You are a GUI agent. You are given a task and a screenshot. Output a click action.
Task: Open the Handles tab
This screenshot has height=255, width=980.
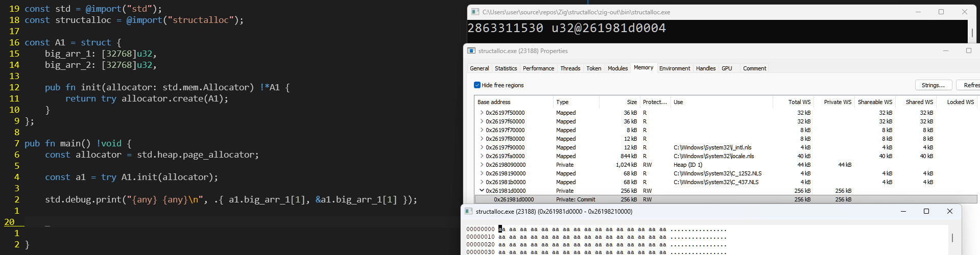[705, 68]
